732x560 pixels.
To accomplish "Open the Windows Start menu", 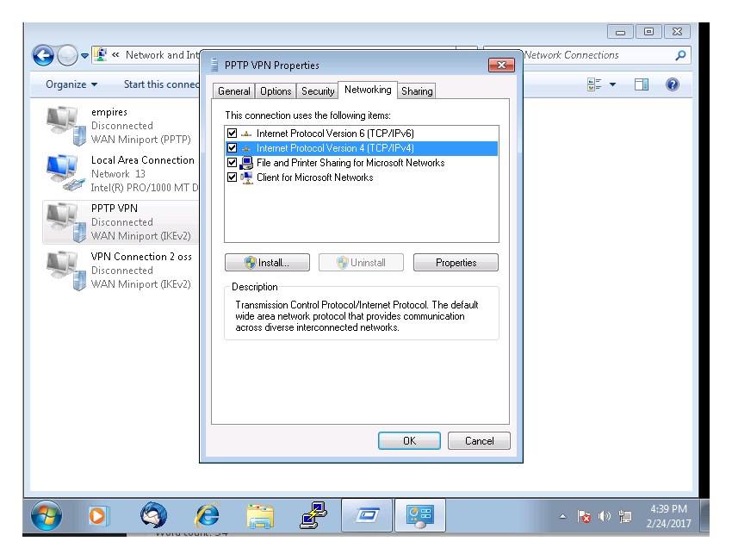I will point(47,515).
